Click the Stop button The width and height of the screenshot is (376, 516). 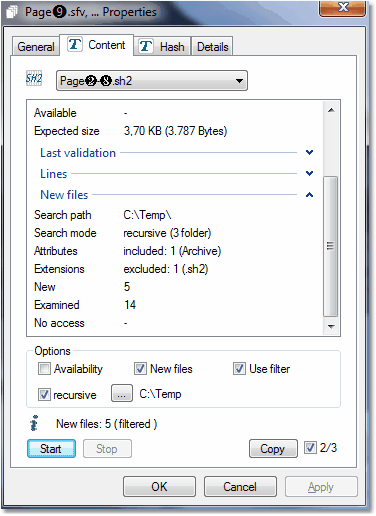coord(107,449)
